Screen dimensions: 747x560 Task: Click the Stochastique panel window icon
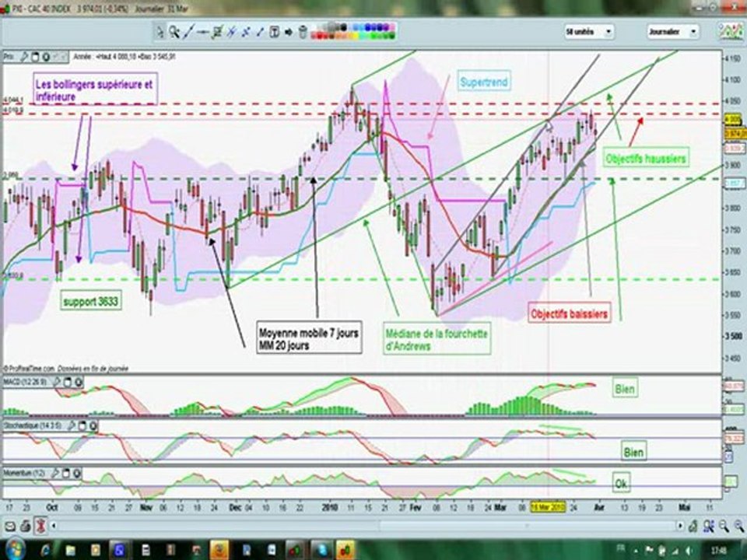pos(82,425)
